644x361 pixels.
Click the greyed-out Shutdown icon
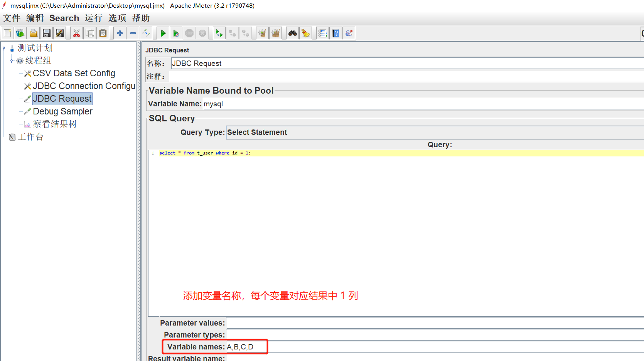pyautogui.click(x=202, y=34)
